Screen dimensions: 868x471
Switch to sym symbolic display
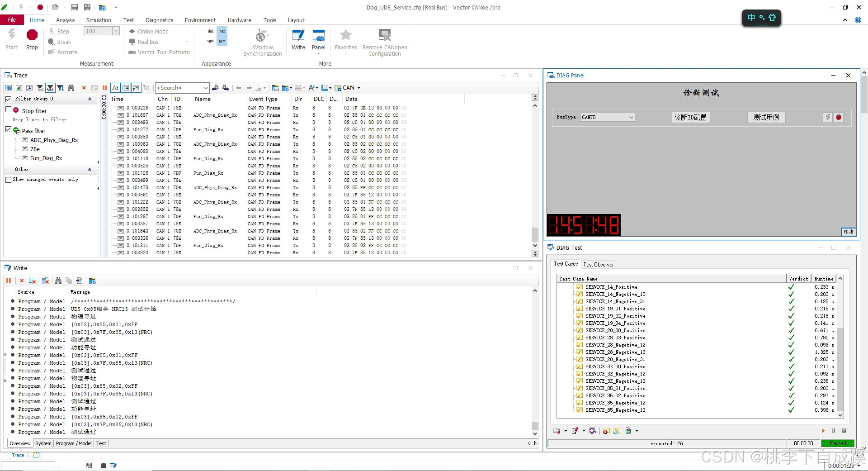pos(211,41)
